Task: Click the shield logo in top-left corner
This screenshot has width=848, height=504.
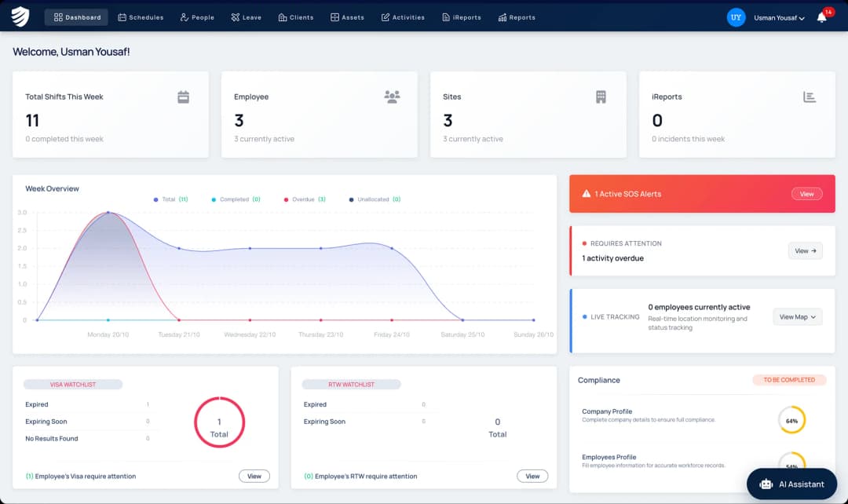Action: click(x=20, y=16)
